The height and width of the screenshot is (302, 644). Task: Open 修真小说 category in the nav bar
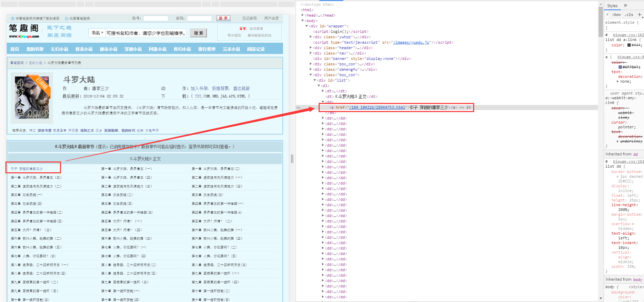[84, 49]
